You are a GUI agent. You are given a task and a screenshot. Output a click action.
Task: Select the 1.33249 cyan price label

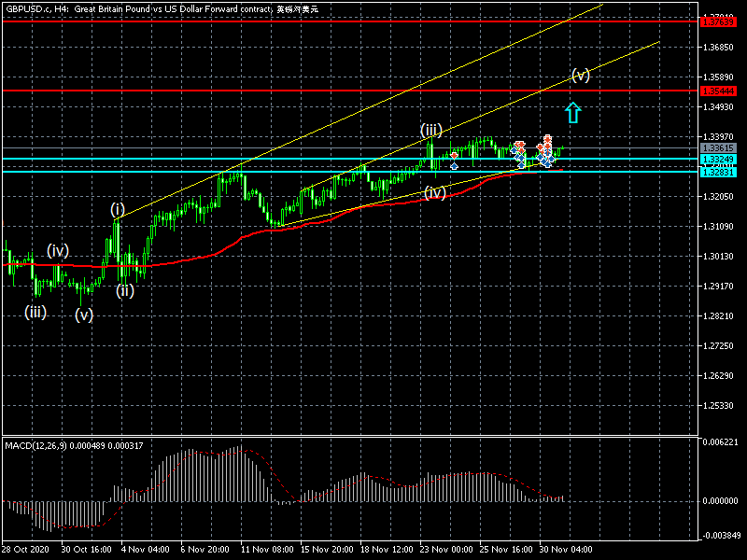pyautogui.click(x=718, y=160)
